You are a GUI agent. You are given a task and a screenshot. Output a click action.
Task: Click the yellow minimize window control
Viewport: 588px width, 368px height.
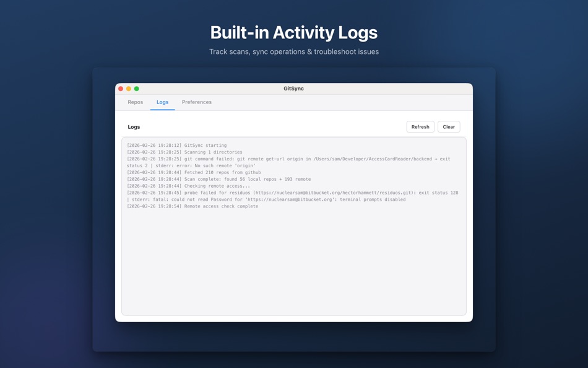point(128,88)
